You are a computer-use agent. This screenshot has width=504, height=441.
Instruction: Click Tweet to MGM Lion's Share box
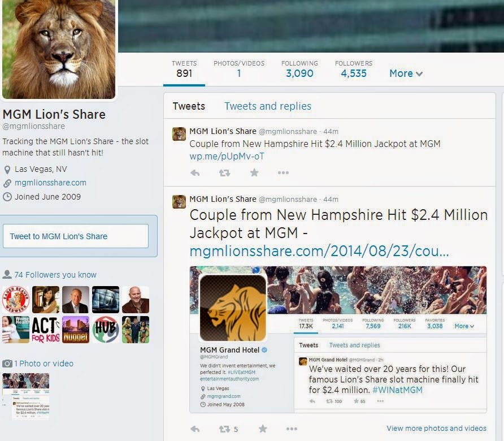click(x=76, y=236)
